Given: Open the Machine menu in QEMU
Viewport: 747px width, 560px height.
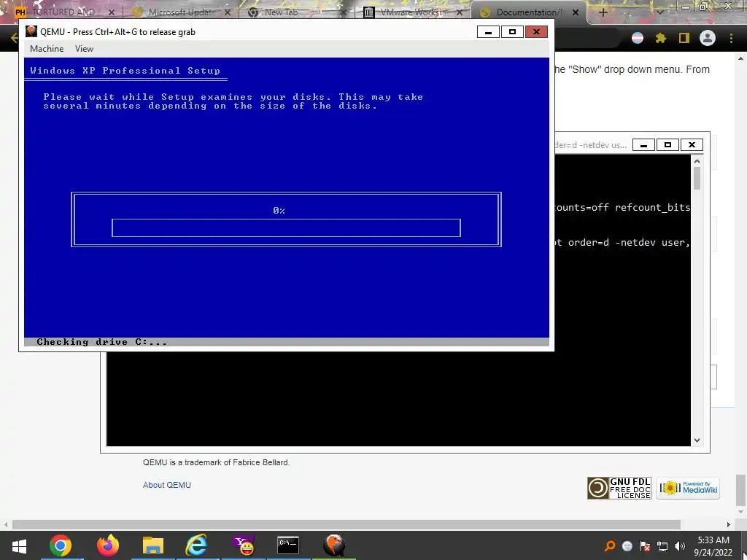Looking at the screenshot, I should point(47,49).
